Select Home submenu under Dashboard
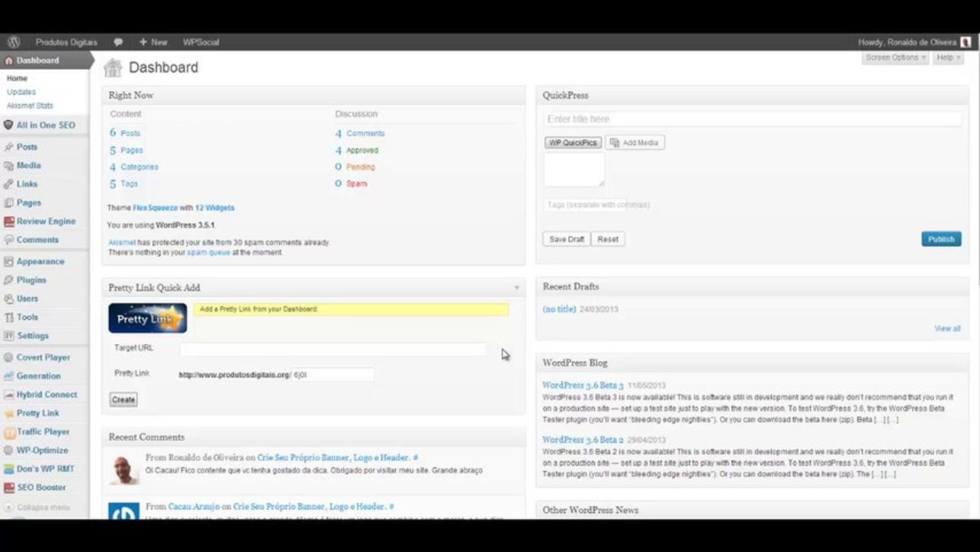 tap(17, 78)
